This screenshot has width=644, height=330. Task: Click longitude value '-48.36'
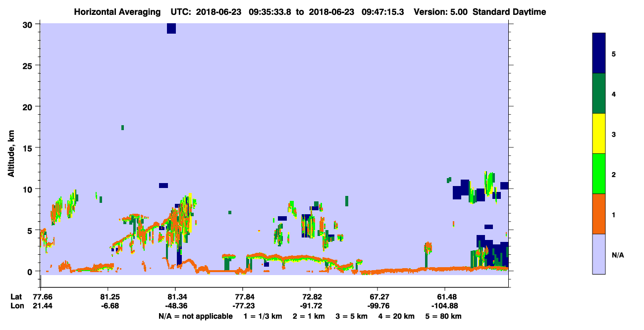click(175, 306)
